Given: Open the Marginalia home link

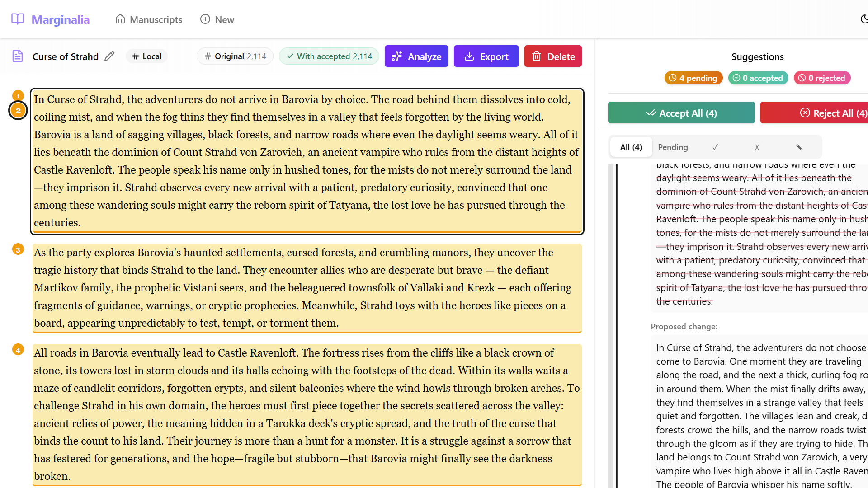Looking at the screenshot, I should (x=50, y=19).
